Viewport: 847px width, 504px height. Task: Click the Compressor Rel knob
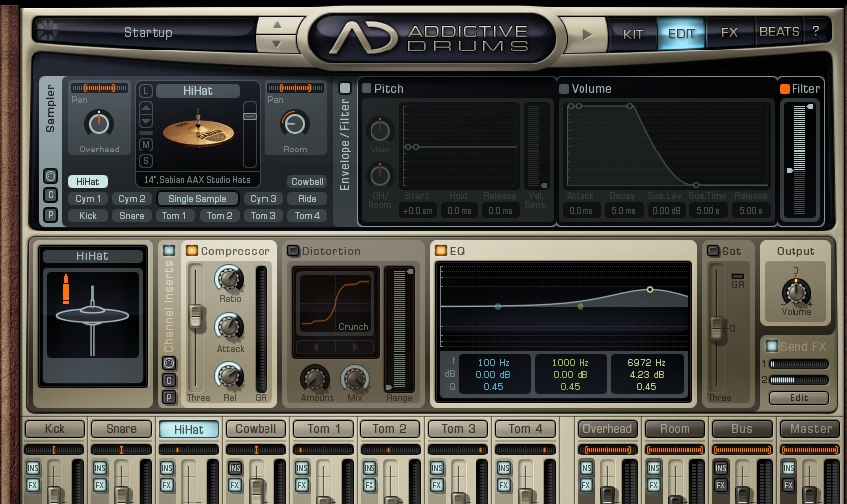pos(229,376)
